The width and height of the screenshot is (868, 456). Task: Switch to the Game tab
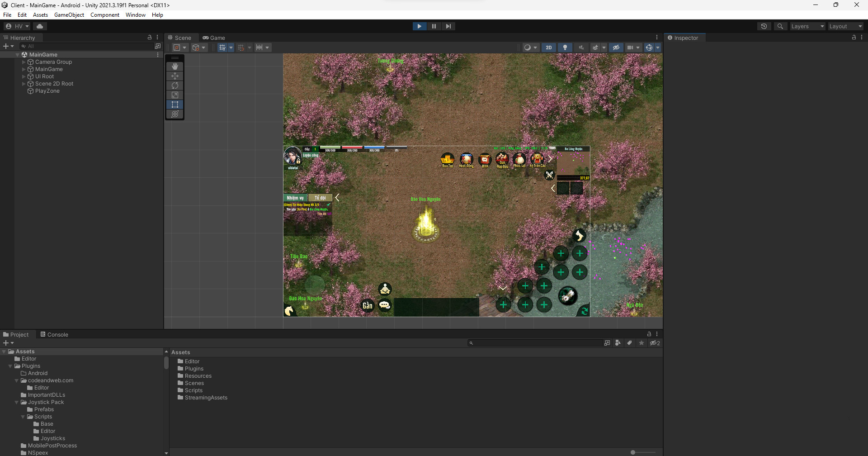point(214,38)
